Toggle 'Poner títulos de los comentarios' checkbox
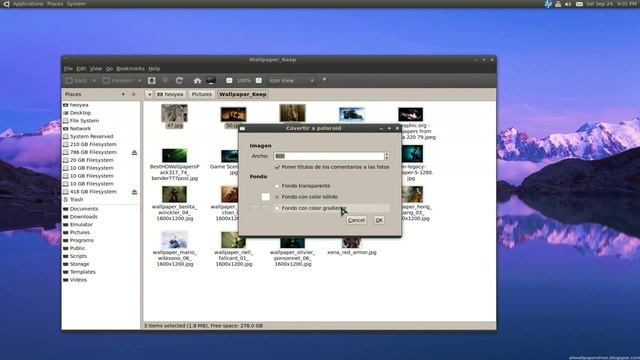 pyautogui.click(x=277, y=167)
